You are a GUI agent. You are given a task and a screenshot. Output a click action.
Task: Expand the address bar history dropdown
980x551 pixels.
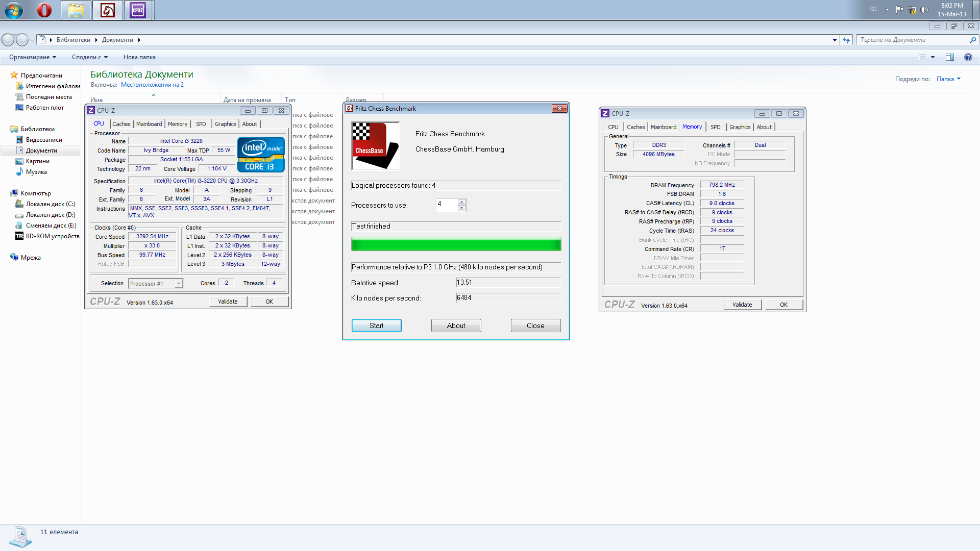point(835,40)
